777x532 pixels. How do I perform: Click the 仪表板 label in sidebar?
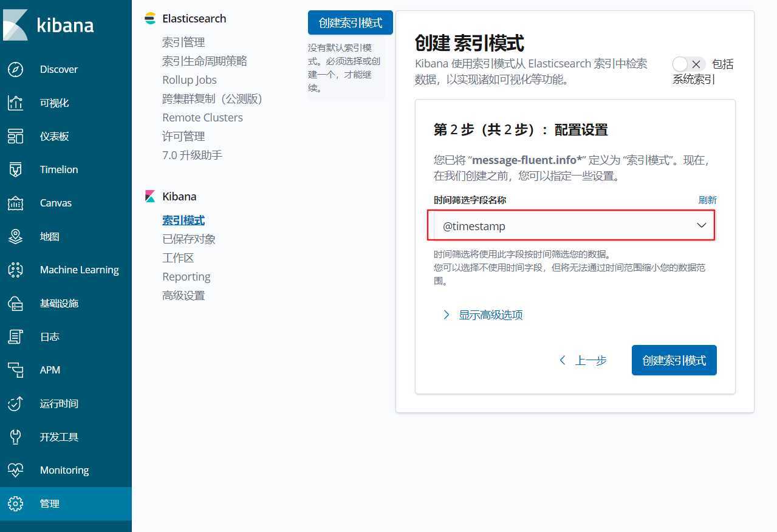55,136
